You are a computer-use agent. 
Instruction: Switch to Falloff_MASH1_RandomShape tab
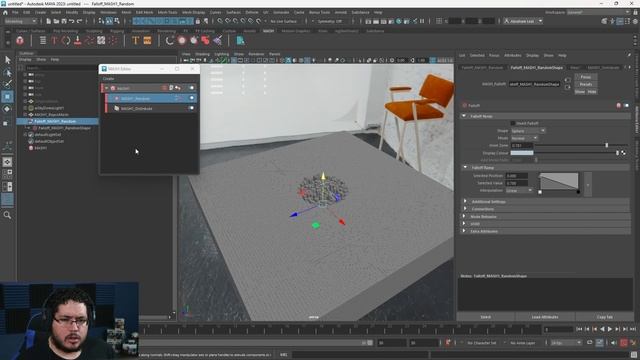536,67
